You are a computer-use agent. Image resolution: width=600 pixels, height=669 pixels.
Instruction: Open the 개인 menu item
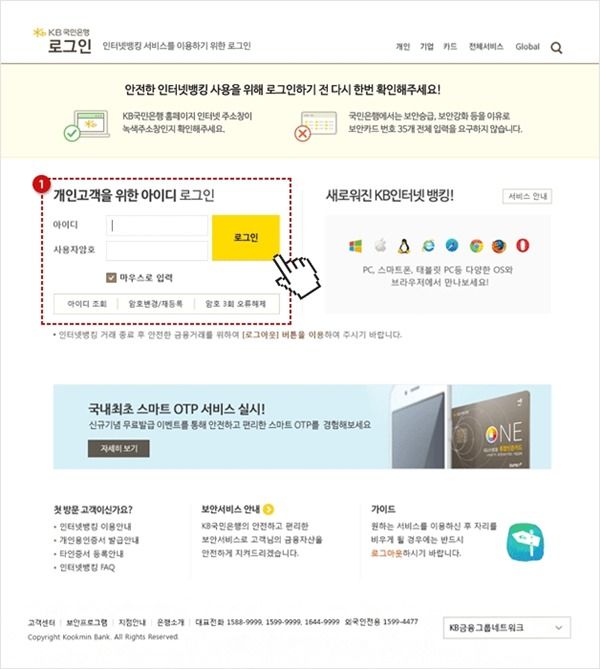pyautogui.click(x=403, y=47)
